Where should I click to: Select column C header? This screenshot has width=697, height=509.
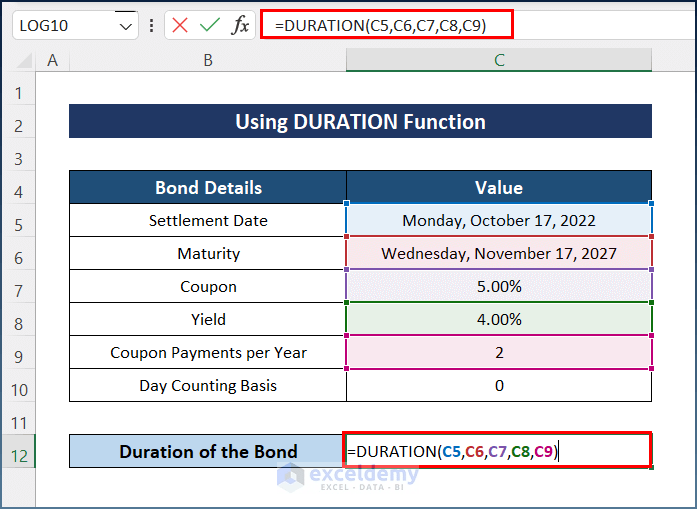[x=499, y=60]
